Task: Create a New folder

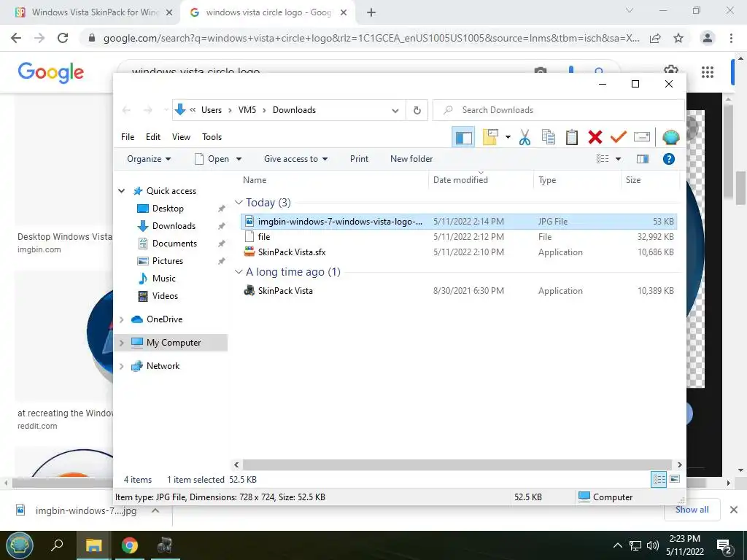Action: click(x=411, y=159)
